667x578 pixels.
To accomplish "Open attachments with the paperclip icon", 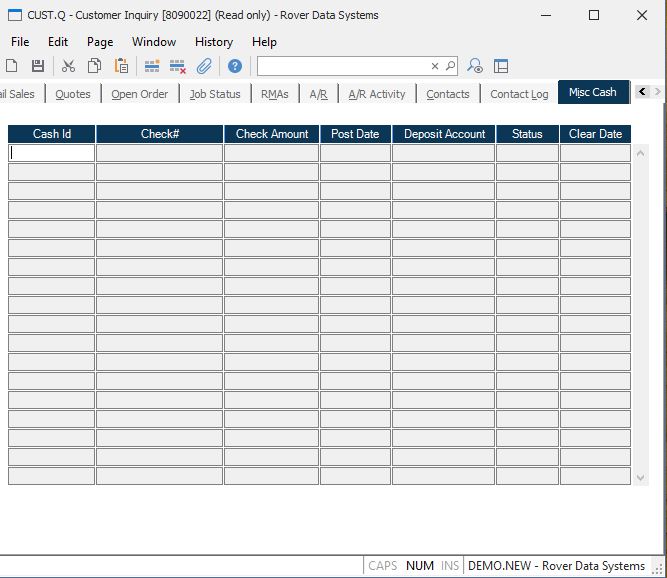I will [204, 66].
